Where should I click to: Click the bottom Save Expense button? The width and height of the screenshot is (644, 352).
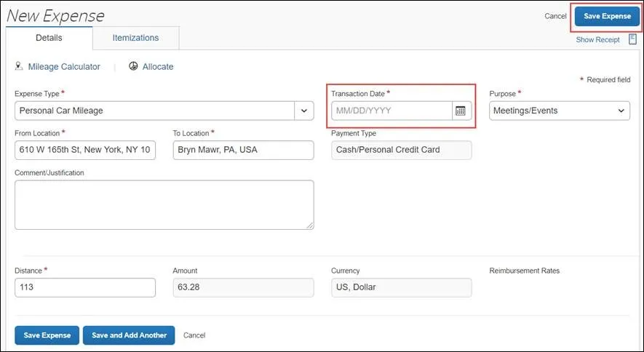point(47,335)
